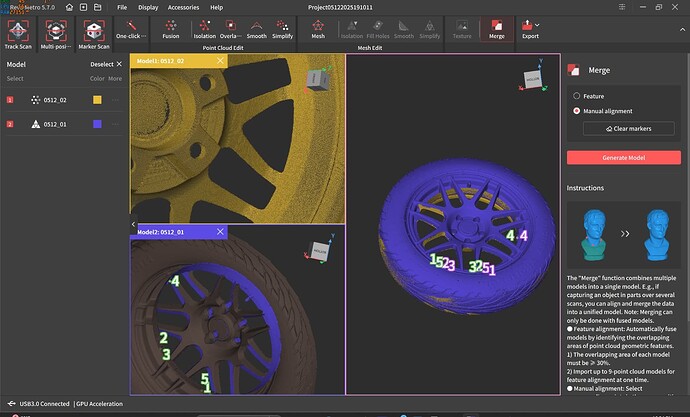The height and width of the screenshot is (417, 690).
Task: Select Mesh Edit Isolation tool
Action: (352, 29)
